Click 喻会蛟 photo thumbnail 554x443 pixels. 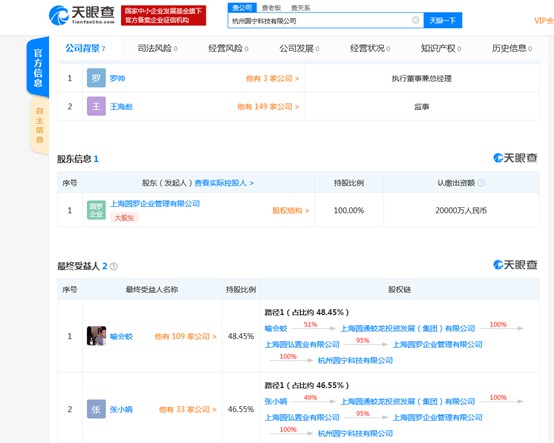[x=96, y=336]
